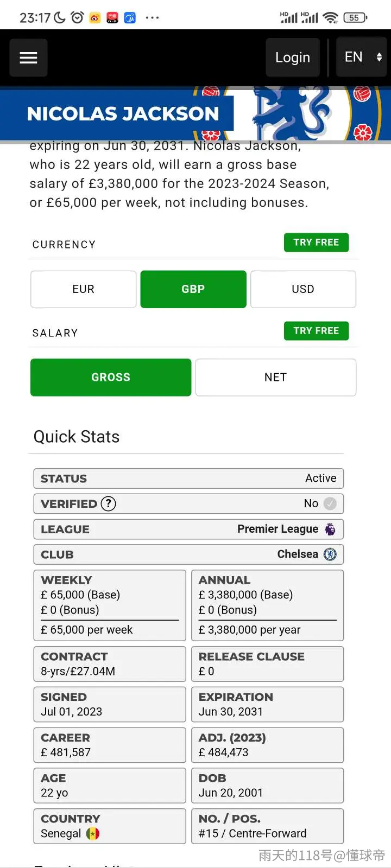Click TRY FREE next to Salary
This screenshot has height=868, width=391.
click(x=316, y=331)
